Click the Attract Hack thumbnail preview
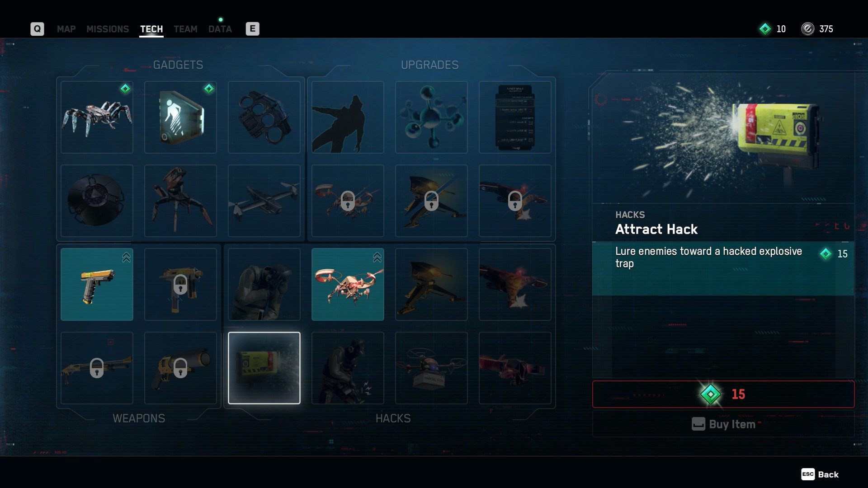The width and height of the screenshot is (868, 488). (264, 367)
